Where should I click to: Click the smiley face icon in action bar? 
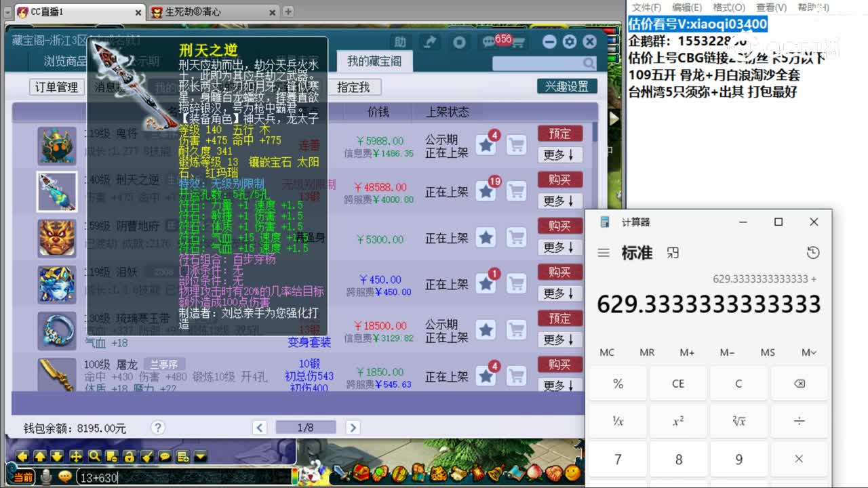tap(573, 472)
